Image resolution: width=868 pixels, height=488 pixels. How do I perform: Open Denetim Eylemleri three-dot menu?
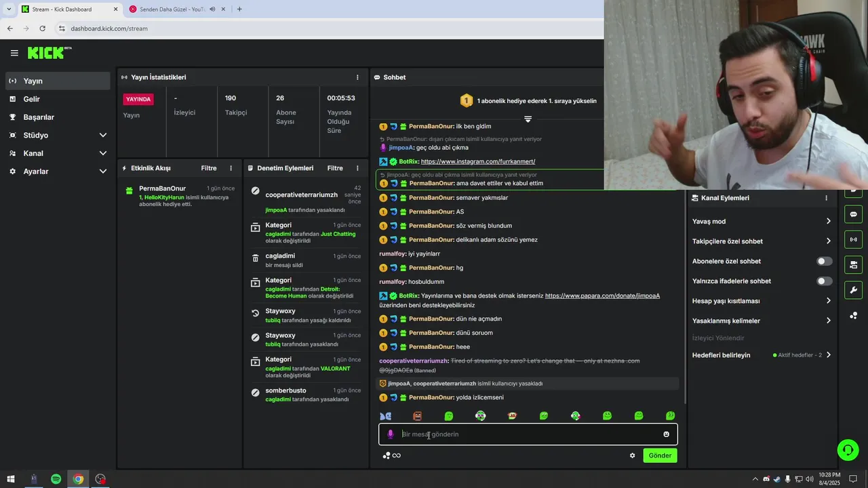click(357, 168)
